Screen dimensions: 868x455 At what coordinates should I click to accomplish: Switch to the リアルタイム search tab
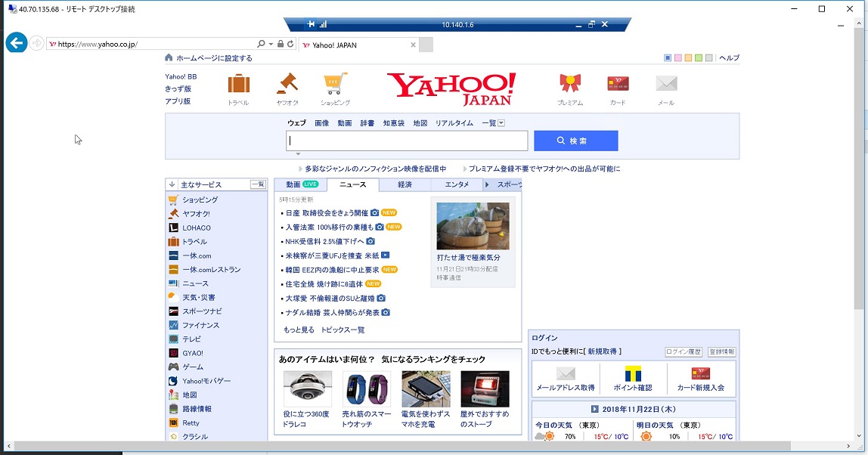pyautogui.click(x=454, y=123)
